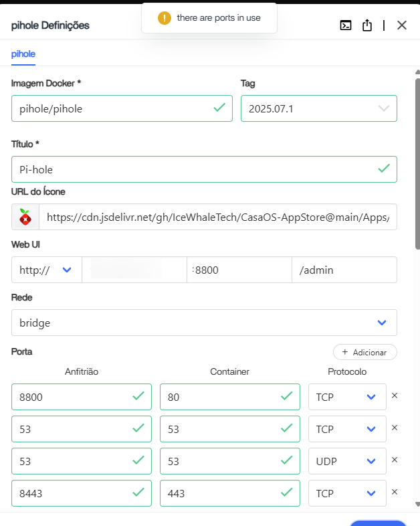Click the vertical scrollbar of the settings
Image resolution: width=420 pixels, height=526 pixels.
417,161
